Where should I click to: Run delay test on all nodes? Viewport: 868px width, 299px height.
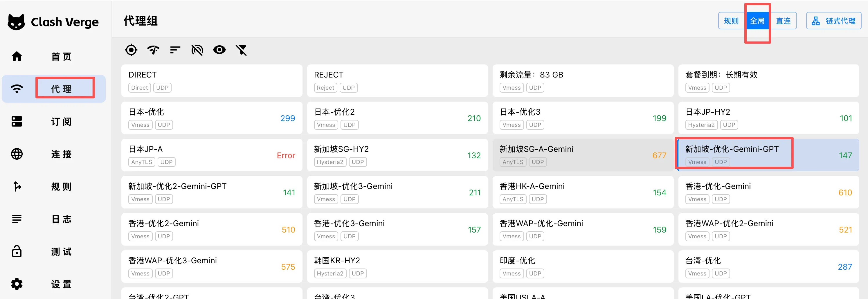click(x=153, y=50)
